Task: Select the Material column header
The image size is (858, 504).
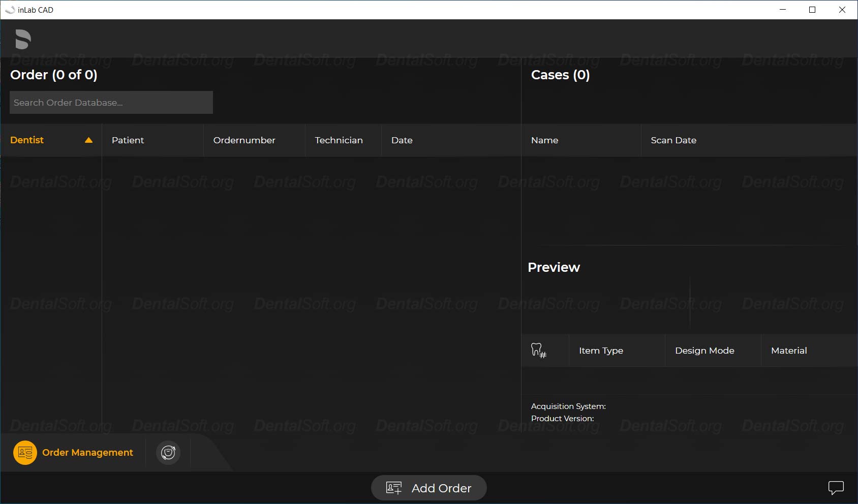Action: 789,351
